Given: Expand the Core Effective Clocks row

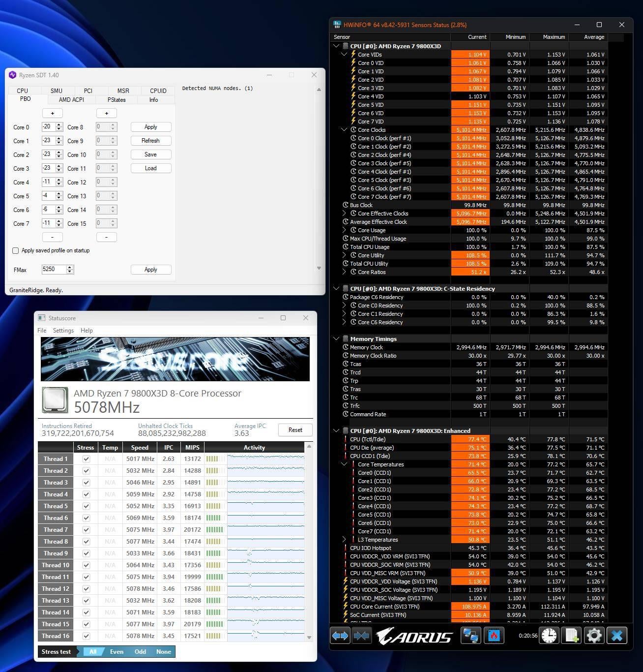Looking at the screenshot, I should 344,214.
